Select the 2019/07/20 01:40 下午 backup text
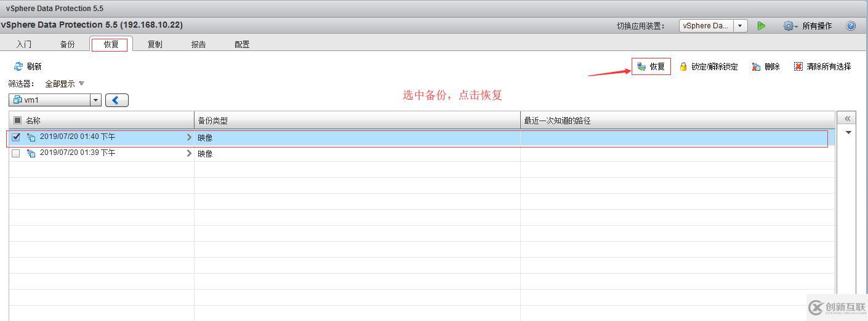 click(x=78, y=137)
